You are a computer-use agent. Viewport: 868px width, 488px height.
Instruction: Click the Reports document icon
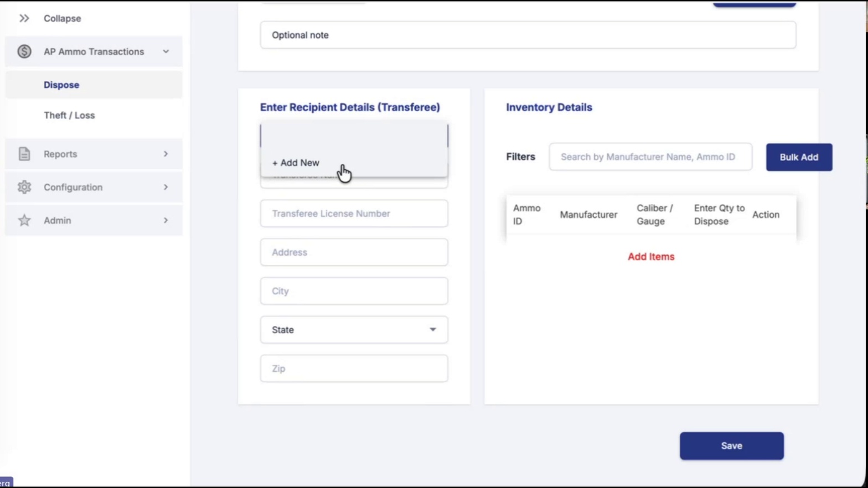click(24, 154)
